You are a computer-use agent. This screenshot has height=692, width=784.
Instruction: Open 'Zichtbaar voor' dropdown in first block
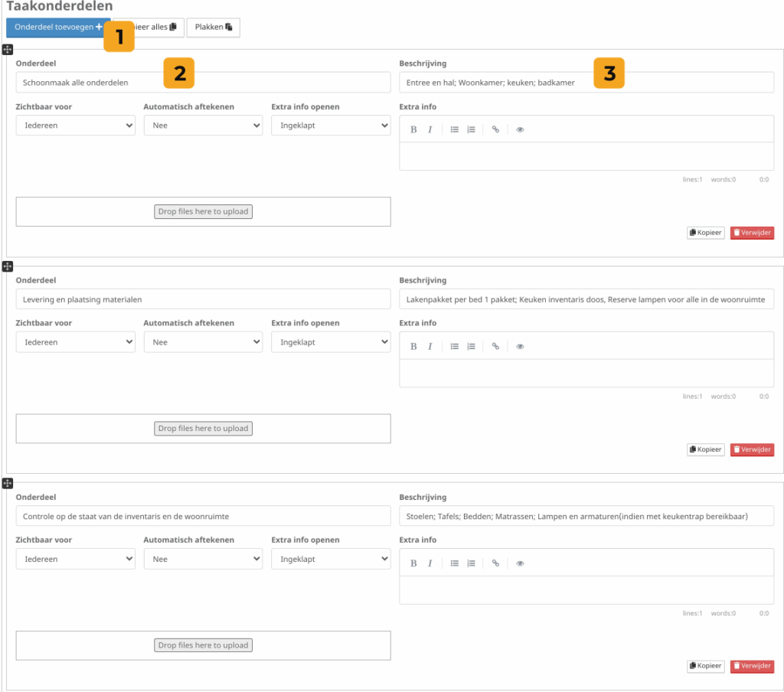tap(76, 126)
